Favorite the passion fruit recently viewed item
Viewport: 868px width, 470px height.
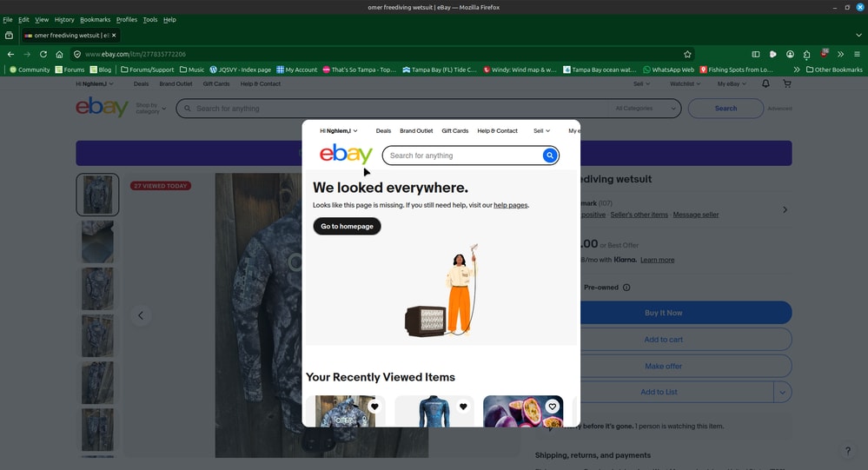point(553,407)
